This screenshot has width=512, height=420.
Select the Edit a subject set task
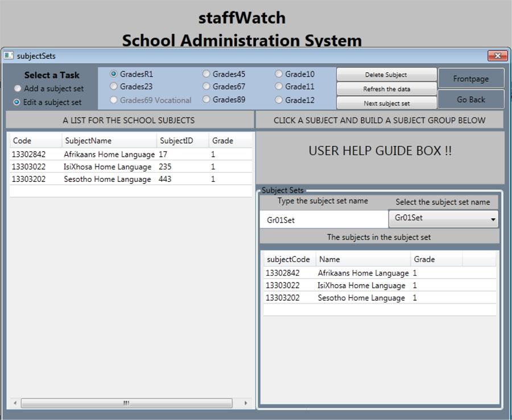(x=17, y=102)
